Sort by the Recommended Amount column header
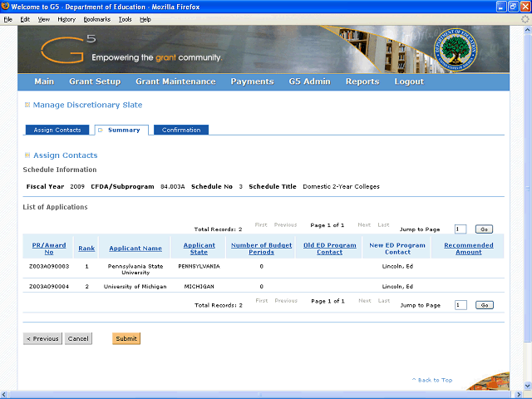 (x=468, y=248)
